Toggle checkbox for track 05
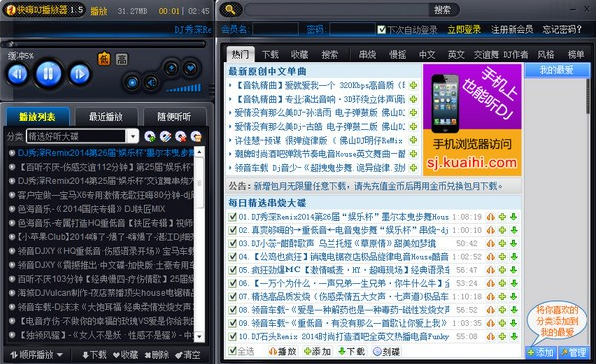 pos(232,270)
